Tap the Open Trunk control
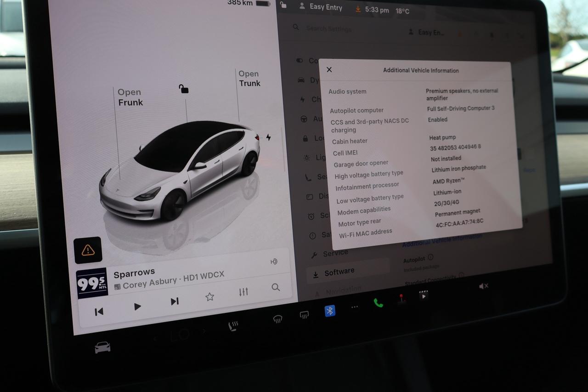The width and height of the screenshot is (588, 392). (x=249, y=79)
